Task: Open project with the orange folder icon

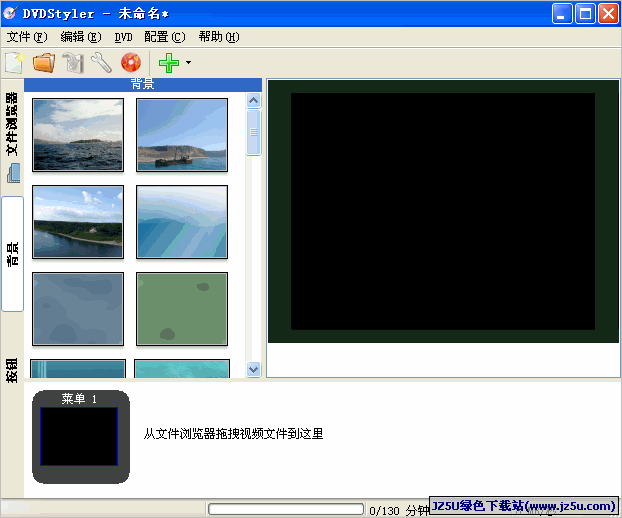Action: pos(44,63)
